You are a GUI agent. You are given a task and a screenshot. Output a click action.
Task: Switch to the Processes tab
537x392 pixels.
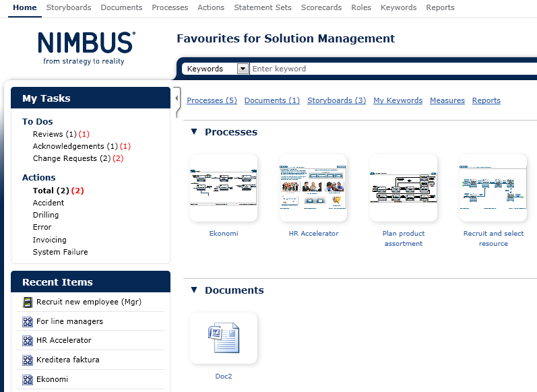point(170,7)
